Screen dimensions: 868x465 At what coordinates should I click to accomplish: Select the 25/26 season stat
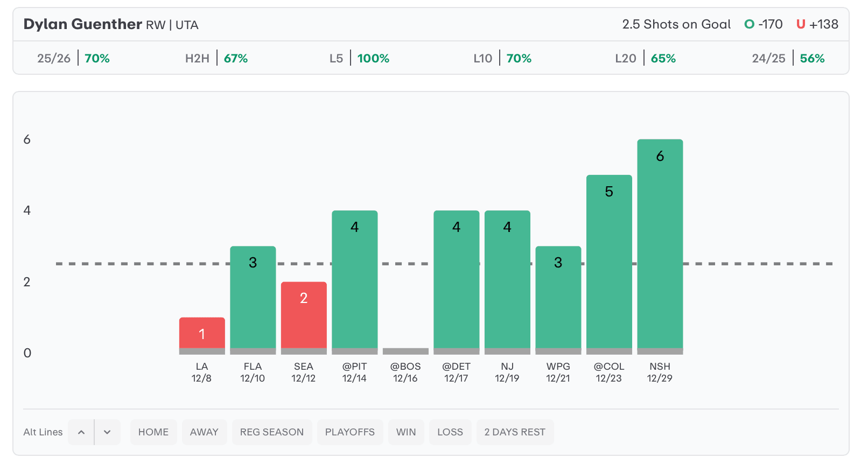click(x=73, y=58)
